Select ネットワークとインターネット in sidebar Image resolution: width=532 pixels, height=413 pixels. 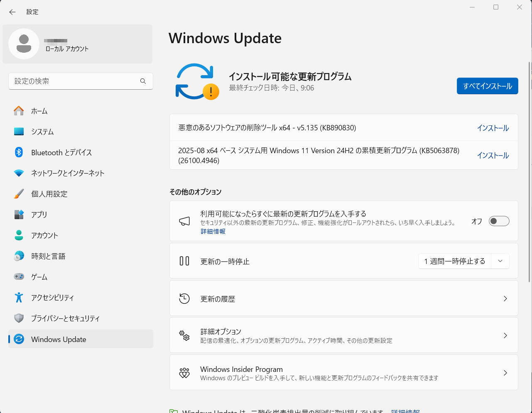[81, 173]
